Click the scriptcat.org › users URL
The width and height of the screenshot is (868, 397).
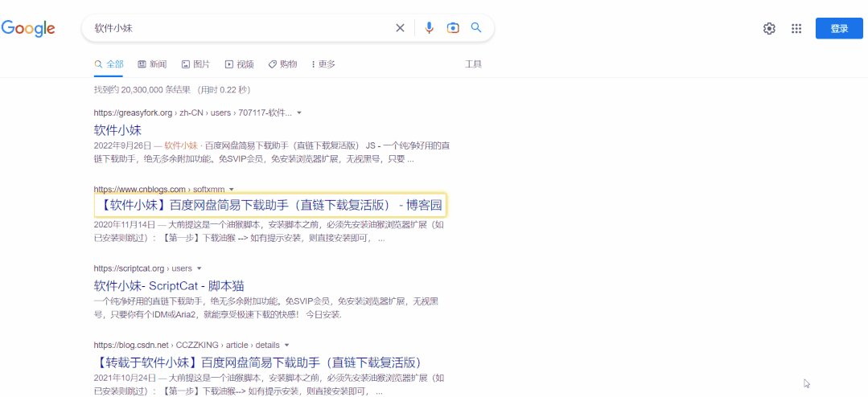143,268
